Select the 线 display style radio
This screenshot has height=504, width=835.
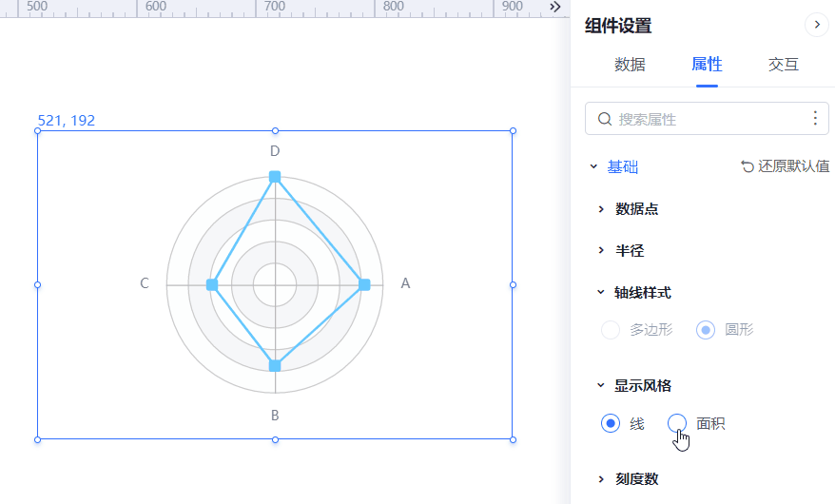[x=611, y=423]
